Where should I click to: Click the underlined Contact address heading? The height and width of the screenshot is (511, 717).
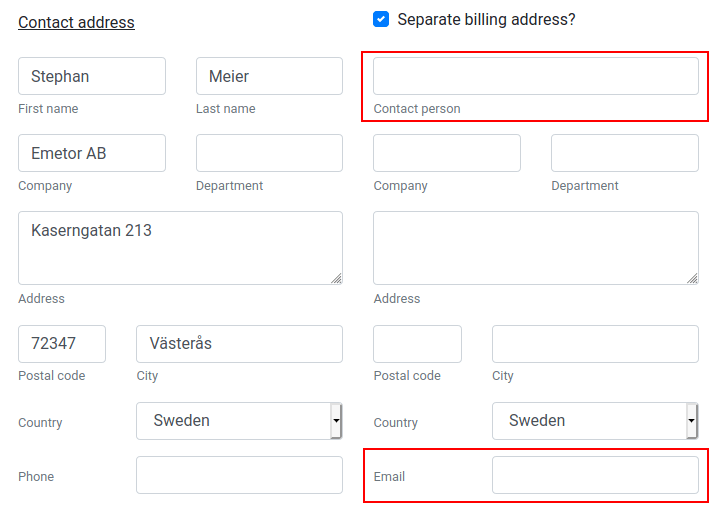point(76,22)
